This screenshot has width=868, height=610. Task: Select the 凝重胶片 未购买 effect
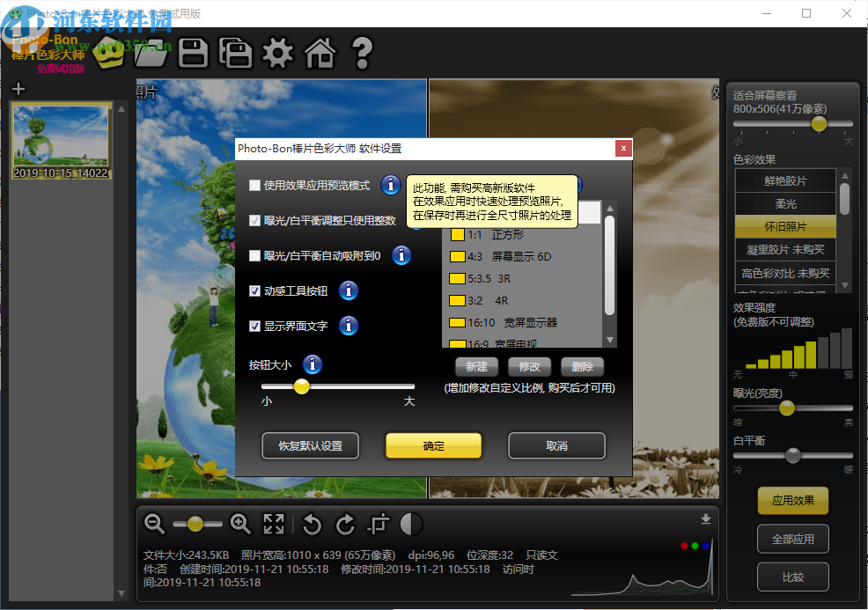[x=785, y=250]
